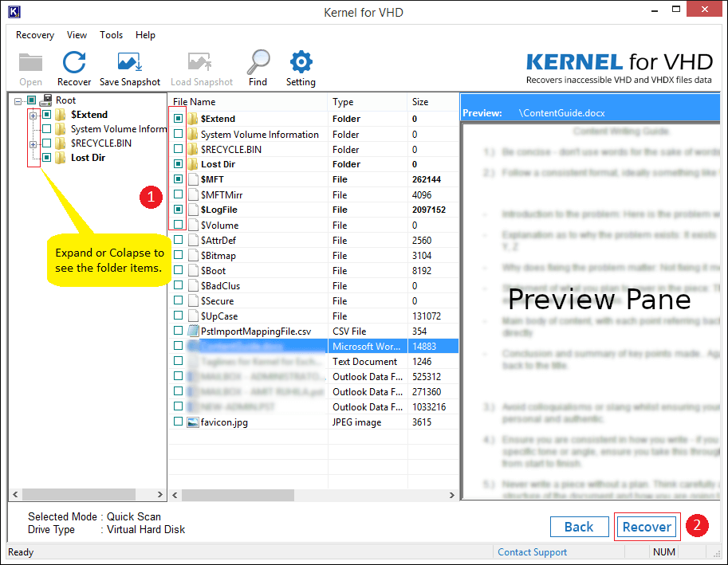Click the Lost Dir folder icon in tree
The height and width of the screenshot is (565, 728).
pyautogui.click(x=61, y=158)
